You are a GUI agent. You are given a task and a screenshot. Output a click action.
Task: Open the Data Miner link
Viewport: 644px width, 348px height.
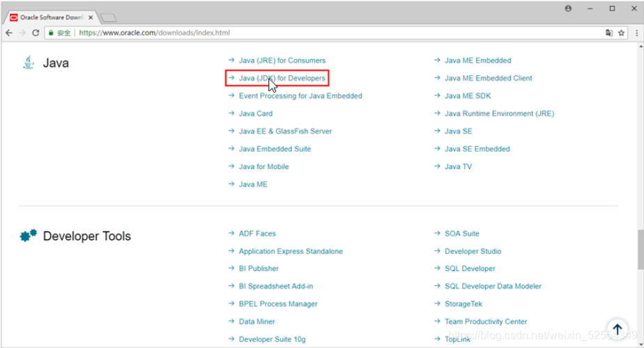pos(256,322)
